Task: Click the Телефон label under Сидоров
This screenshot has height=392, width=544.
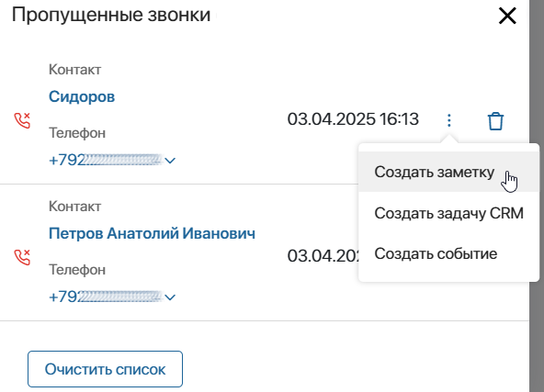Action: click(77, 133)
